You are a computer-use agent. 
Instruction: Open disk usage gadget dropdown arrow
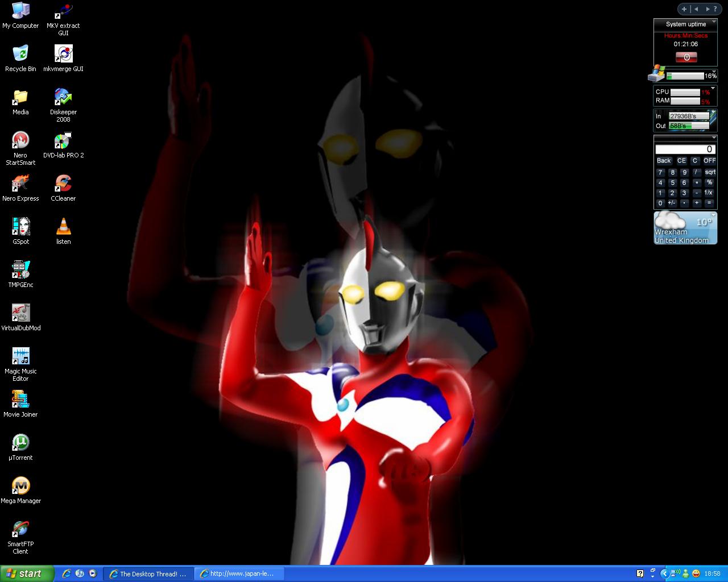point(714,71)
